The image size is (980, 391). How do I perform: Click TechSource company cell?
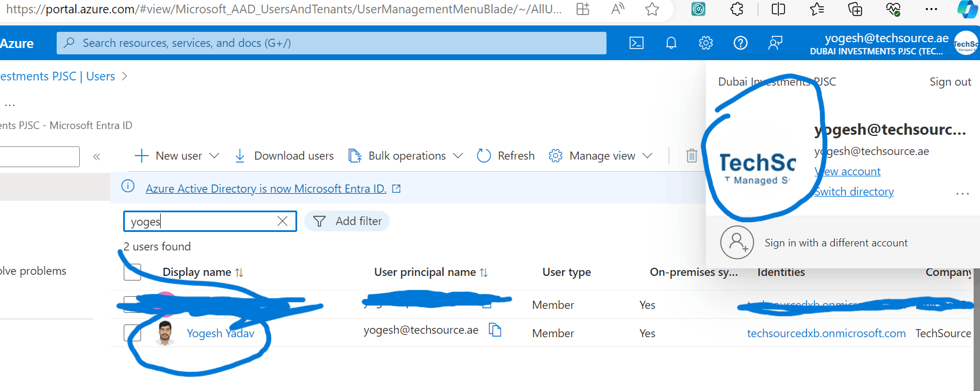point(943,334)
